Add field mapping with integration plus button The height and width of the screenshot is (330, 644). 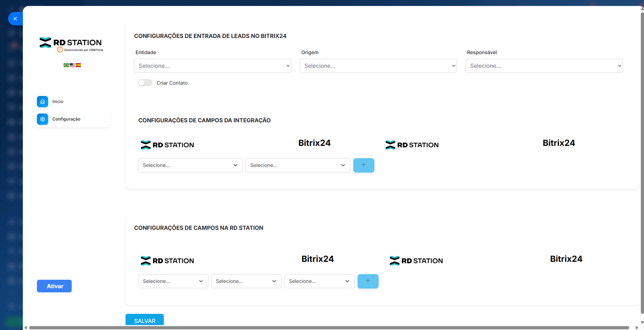point(363,165)
